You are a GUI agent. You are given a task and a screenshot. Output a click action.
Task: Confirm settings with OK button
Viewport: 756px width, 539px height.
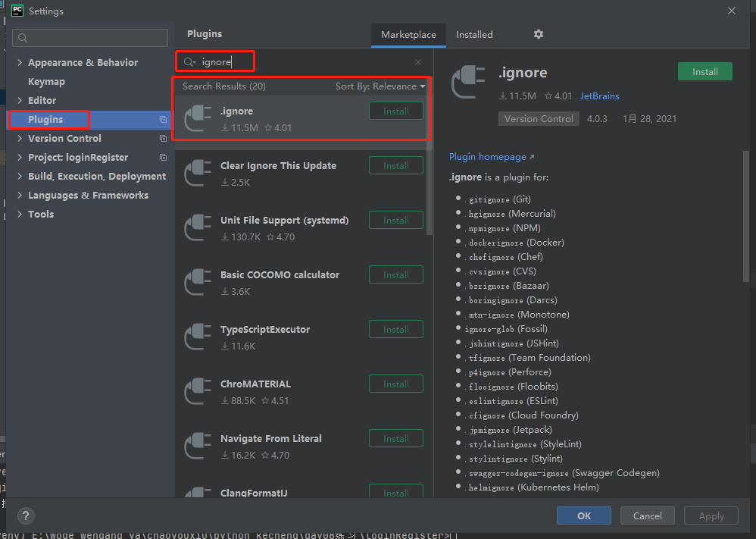(x=584, y=515)
